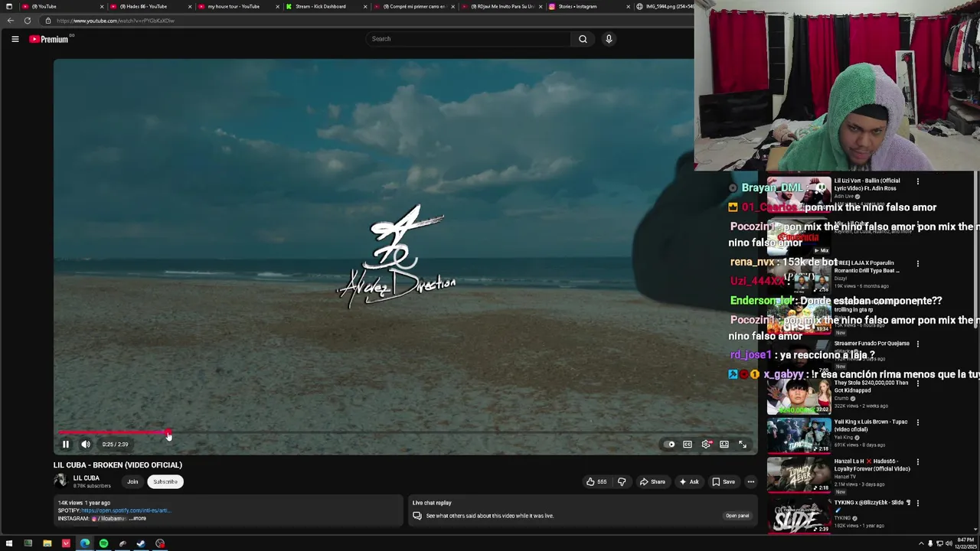Toggle the autoplay switch in player
Screen dimensions: 980x551
point(670,444)
